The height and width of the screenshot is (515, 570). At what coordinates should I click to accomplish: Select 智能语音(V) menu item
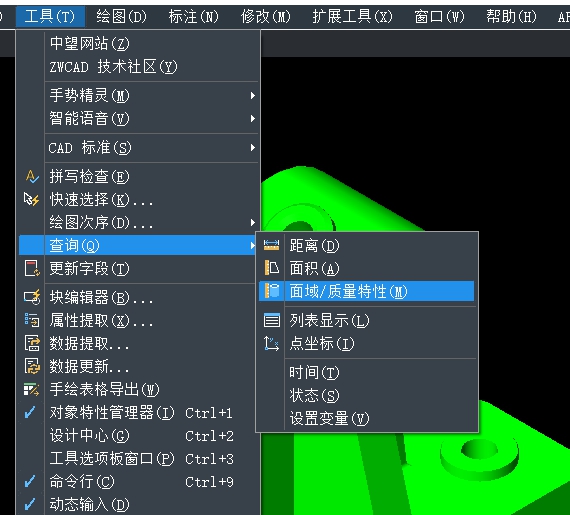coord(139,118)
